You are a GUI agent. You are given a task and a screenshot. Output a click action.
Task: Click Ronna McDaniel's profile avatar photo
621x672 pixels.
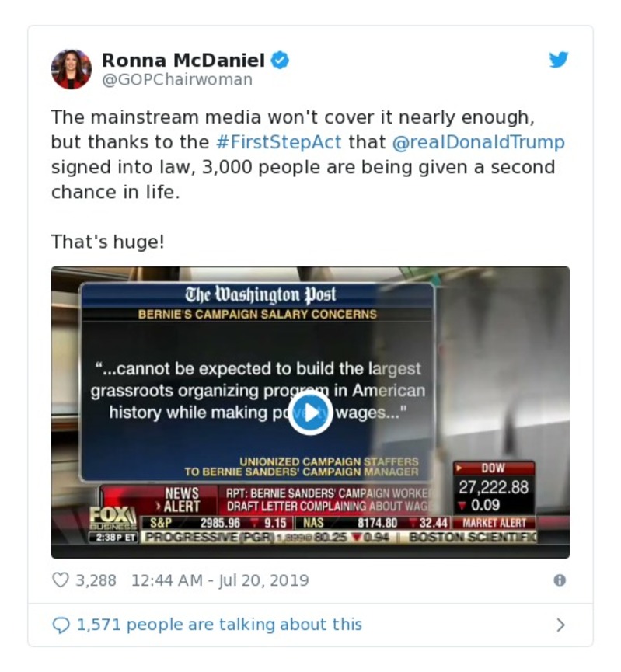[x=72, y=69]
